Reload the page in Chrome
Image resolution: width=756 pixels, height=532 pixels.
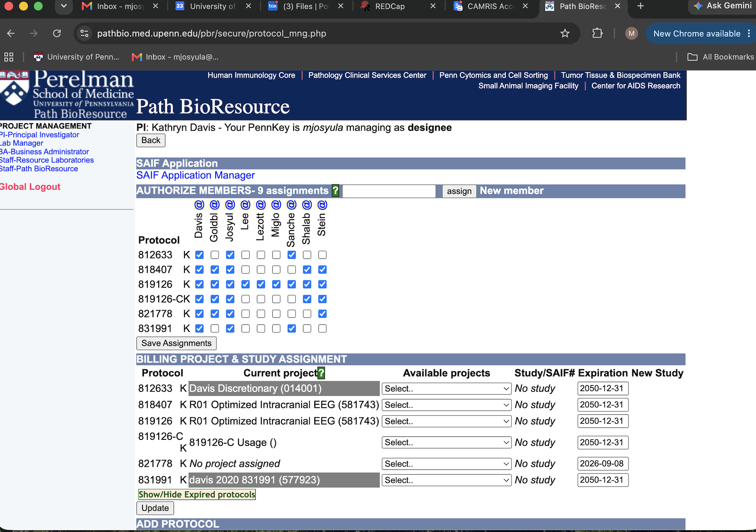pyautogui.click(x=57, y=33)
